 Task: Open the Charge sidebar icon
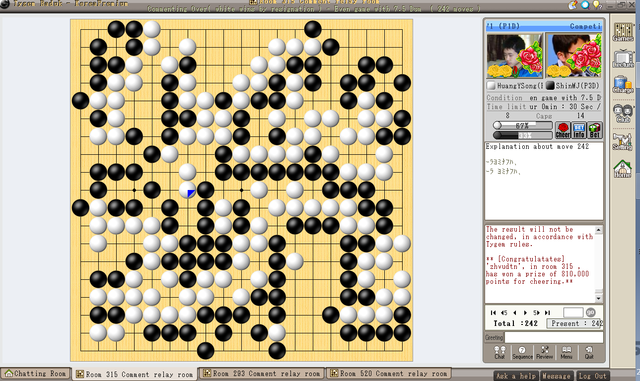click(623, 85)
